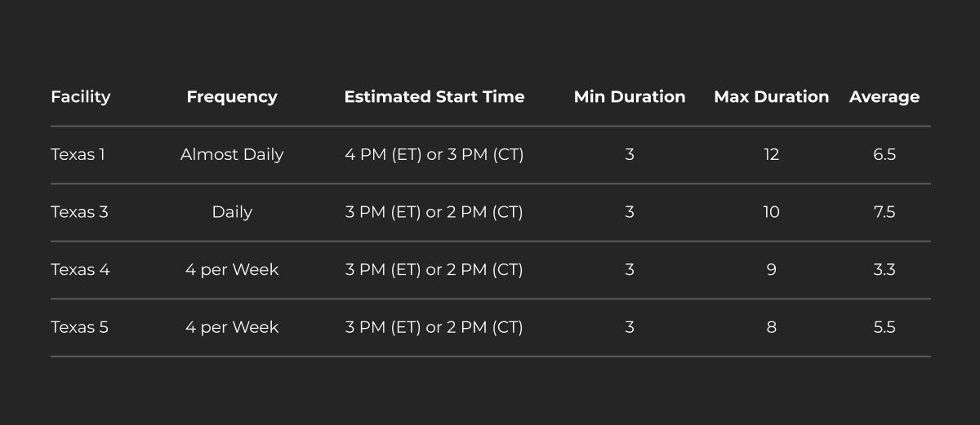Click the 6.5 average value
This screenshot has width=980, height=425.
(x=884, y=154)
